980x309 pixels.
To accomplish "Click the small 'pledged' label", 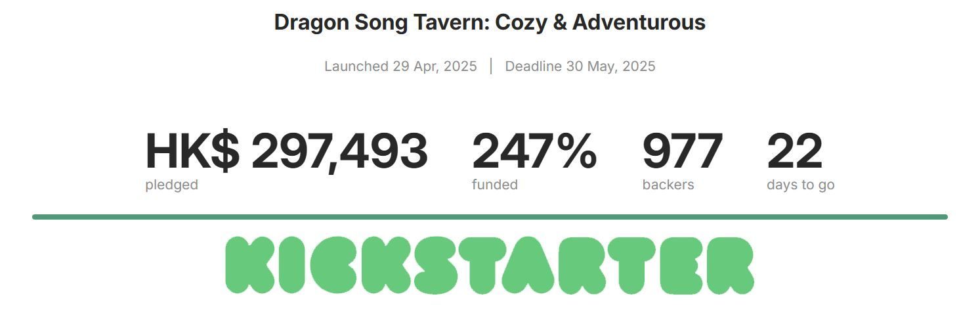I will coord(171,185).
